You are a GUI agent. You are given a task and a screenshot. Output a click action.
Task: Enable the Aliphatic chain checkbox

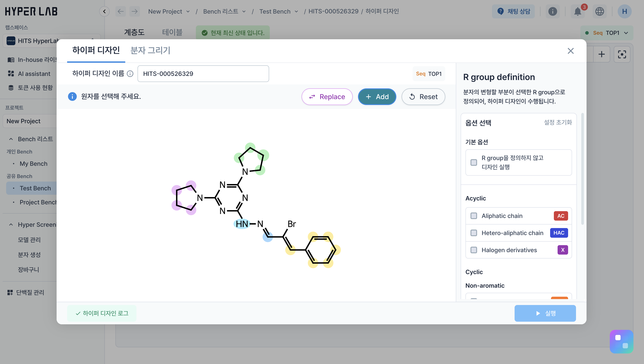tap(474, 216)
